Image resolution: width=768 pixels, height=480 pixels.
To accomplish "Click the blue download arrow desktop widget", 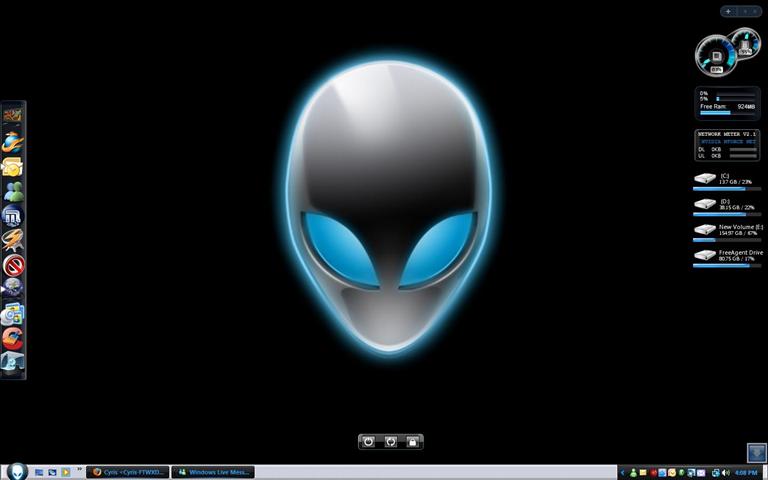I will 756,453.
